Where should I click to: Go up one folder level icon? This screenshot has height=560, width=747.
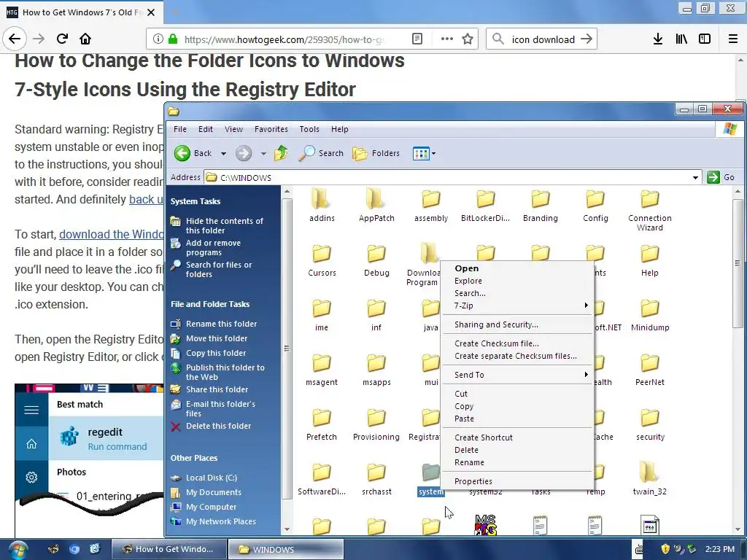[x=281, y=153]
